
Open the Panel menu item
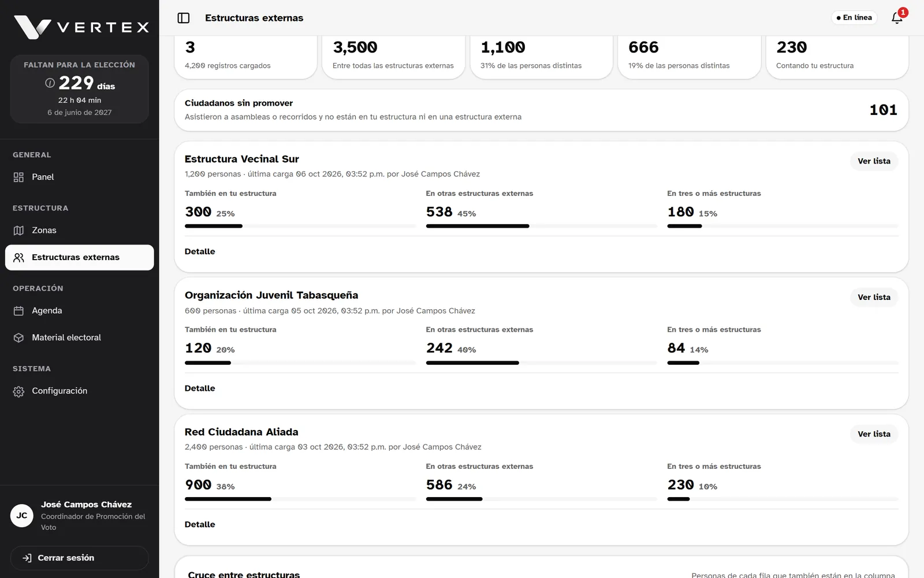coord(80,177)
